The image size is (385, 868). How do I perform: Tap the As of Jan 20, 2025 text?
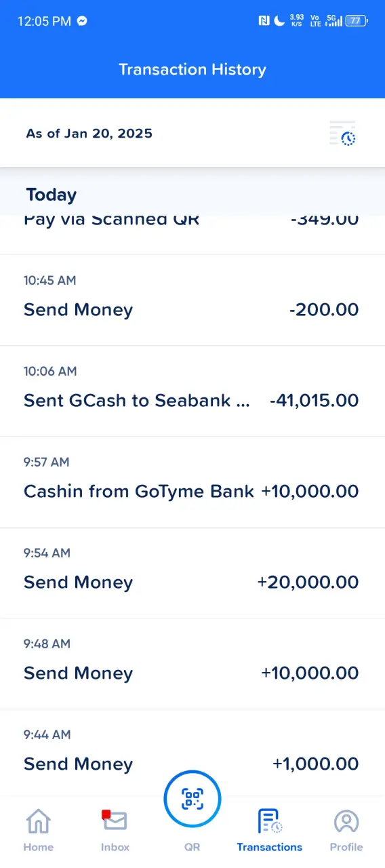click(x=89, y=134)
